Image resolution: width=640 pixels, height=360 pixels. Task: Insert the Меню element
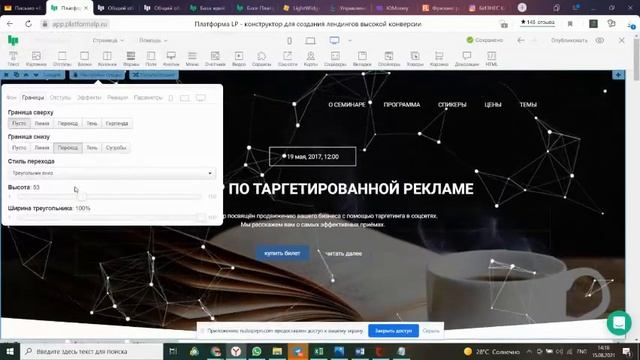pos(192,59)
